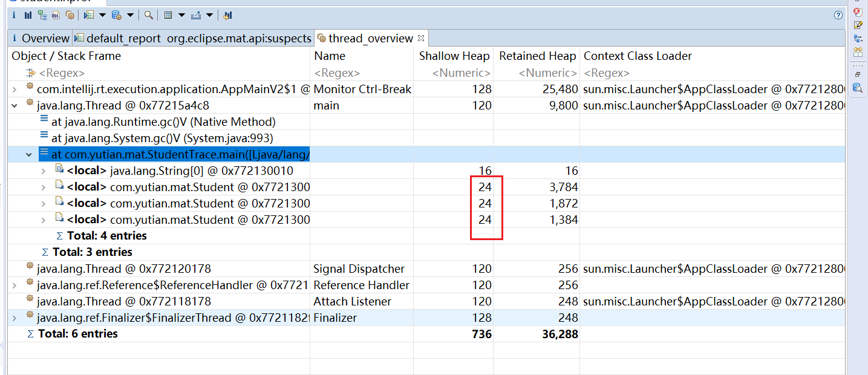The image size is (868, 375).
Task: Switch to the default_report suspects tab
Action: (193, 39)
